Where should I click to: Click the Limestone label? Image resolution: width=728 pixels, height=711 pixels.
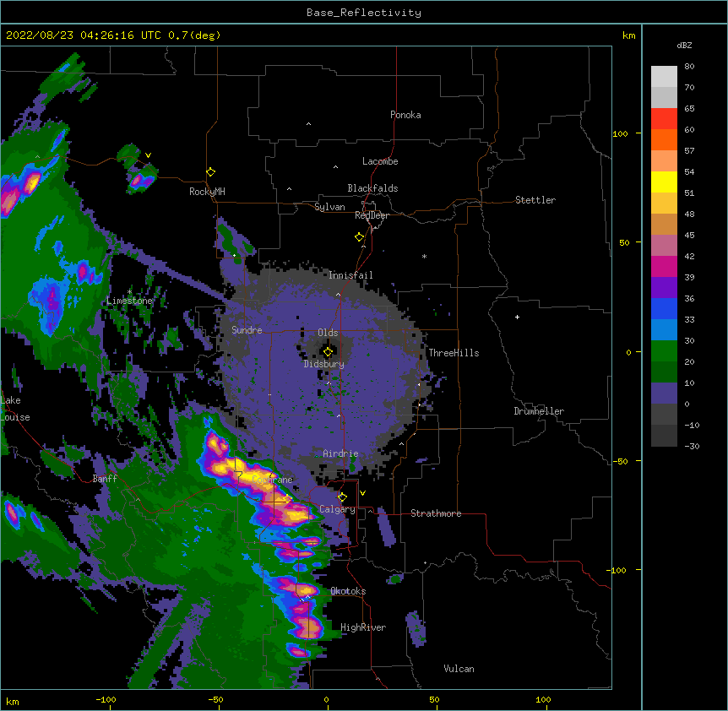(129, 301)
